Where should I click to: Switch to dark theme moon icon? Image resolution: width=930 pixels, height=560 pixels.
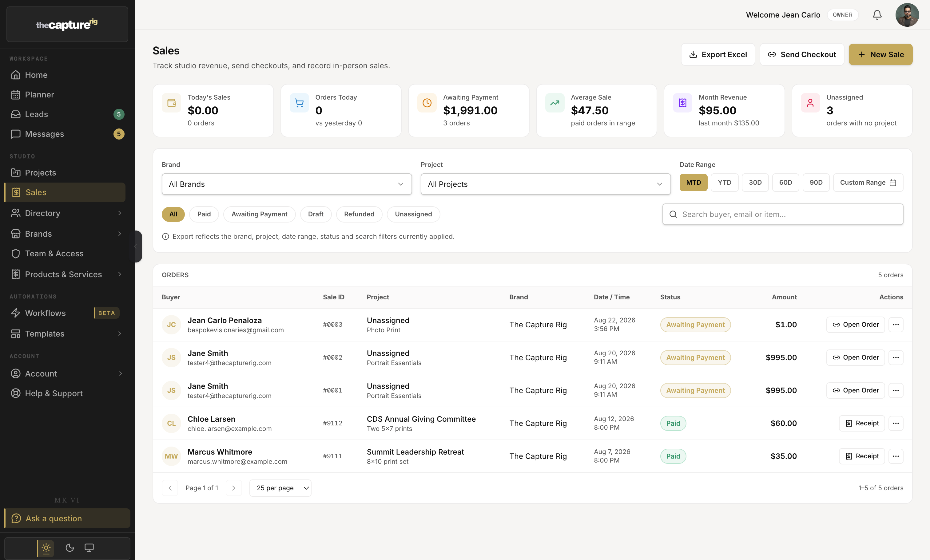click(70, 548)
